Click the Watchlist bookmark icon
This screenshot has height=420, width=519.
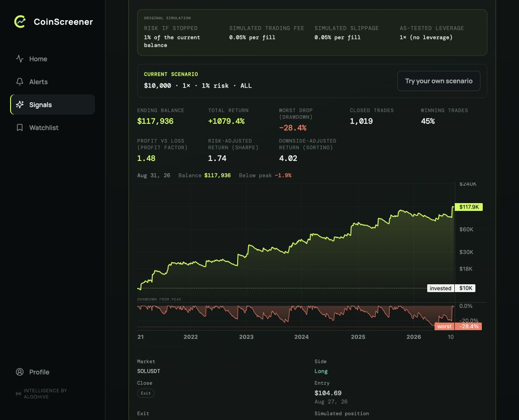point(20,127)
